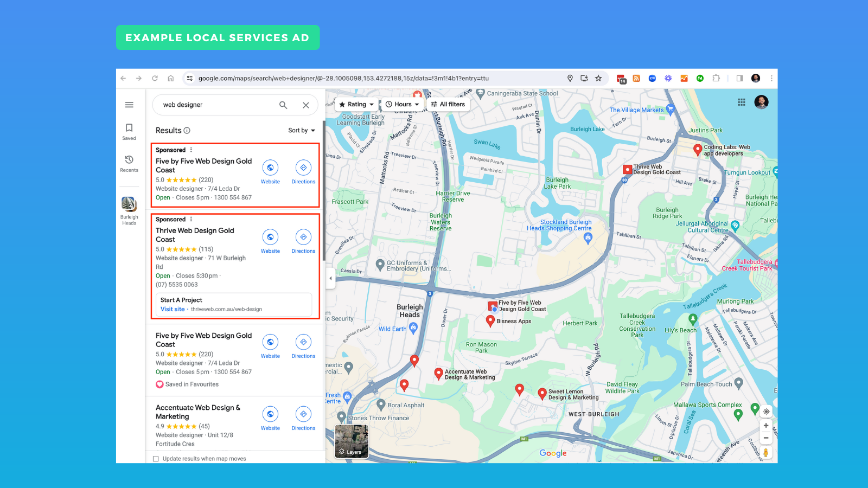This screenshot has height=488, width=868.
Task: Click the address bar URL
Action: point(343,78)
